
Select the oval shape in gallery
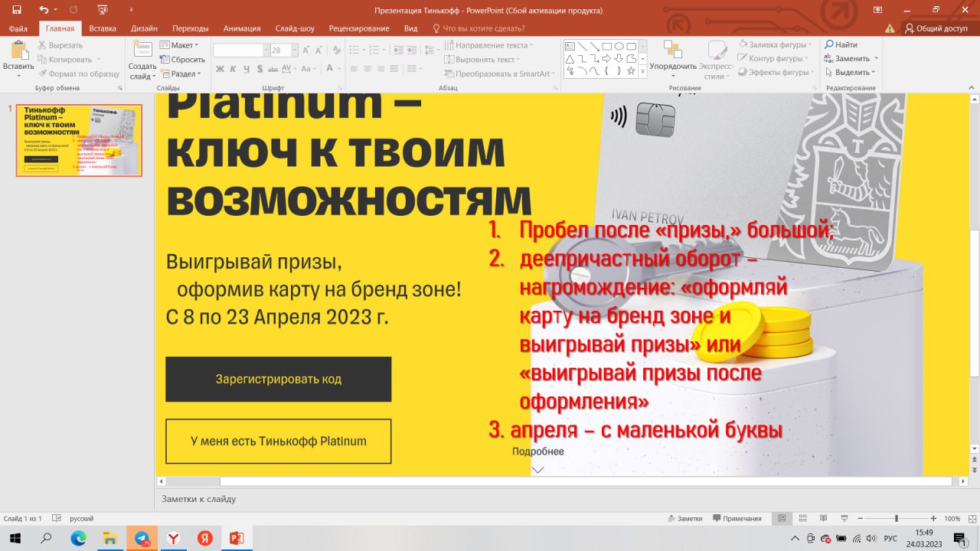(619, 46)
